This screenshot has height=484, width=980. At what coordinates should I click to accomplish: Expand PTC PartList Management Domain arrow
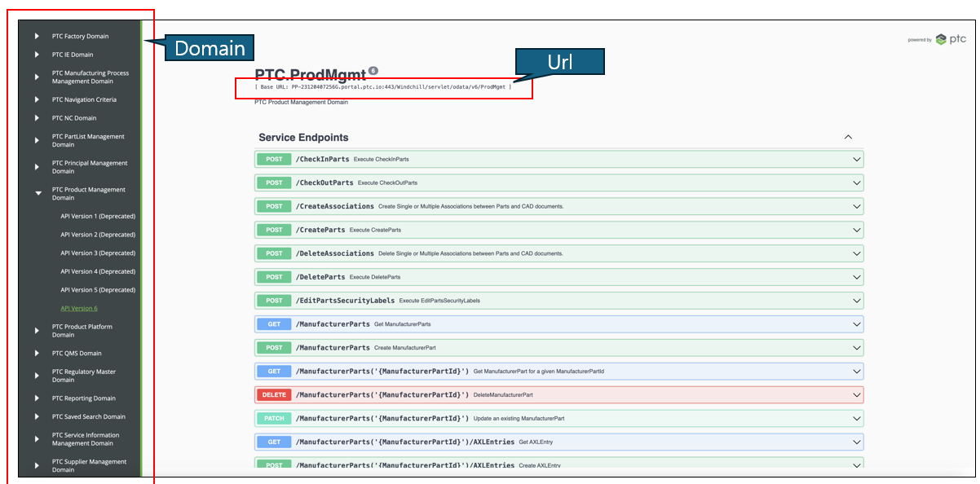point(37,140)
